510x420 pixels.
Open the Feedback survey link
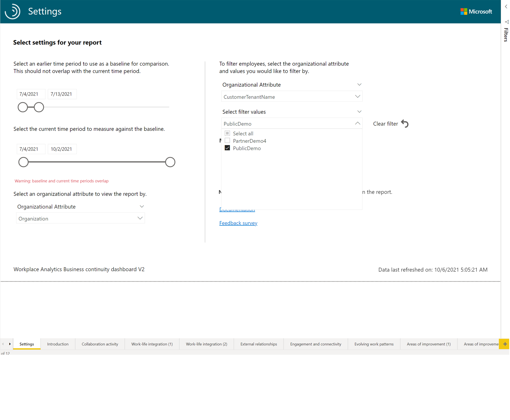click(x=238, y=223)
